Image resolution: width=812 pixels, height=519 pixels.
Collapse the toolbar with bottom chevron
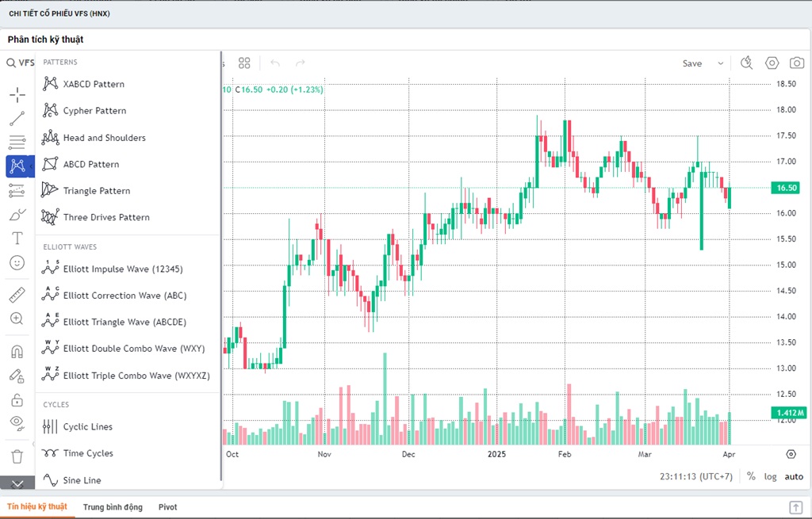[x=17, y=484]
